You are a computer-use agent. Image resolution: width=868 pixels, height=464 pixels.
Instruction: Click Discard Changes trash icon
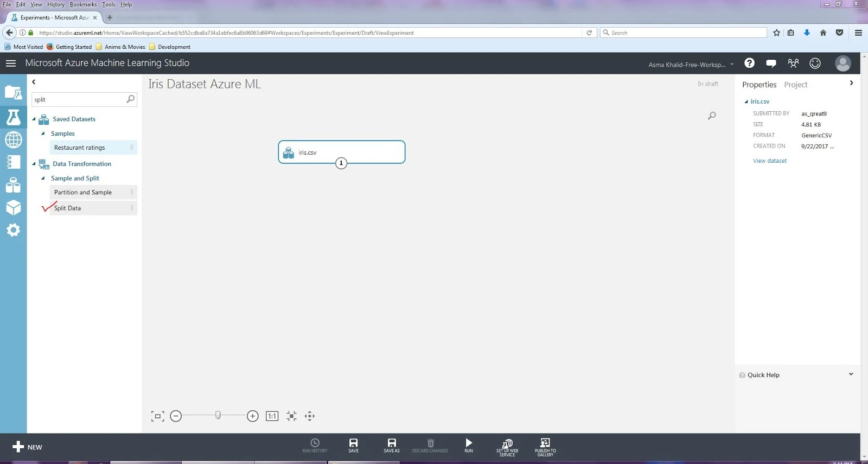click(430, 446)
